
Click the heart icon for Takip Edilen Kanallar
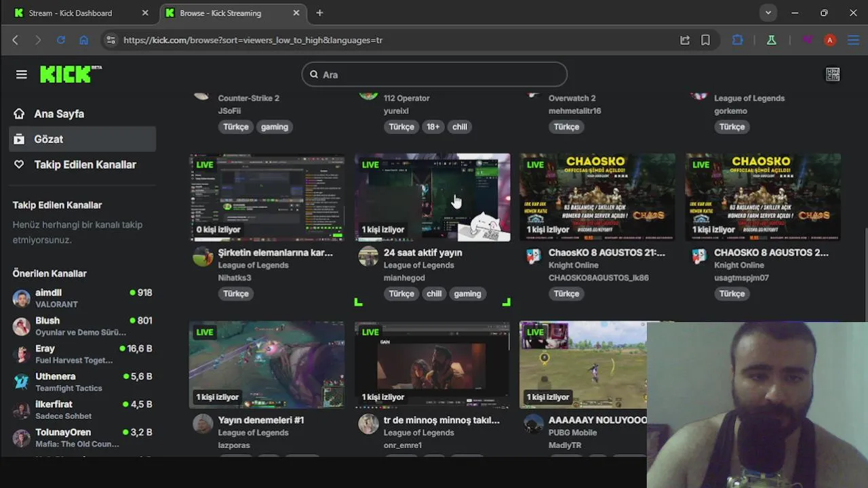19,165
